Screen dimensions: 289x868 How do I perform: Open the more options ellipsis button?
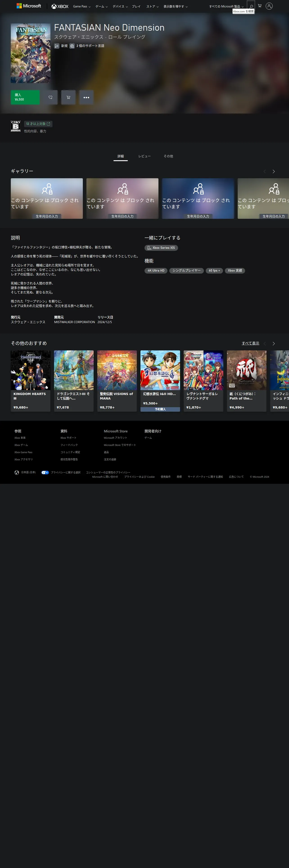click(86, 97)
